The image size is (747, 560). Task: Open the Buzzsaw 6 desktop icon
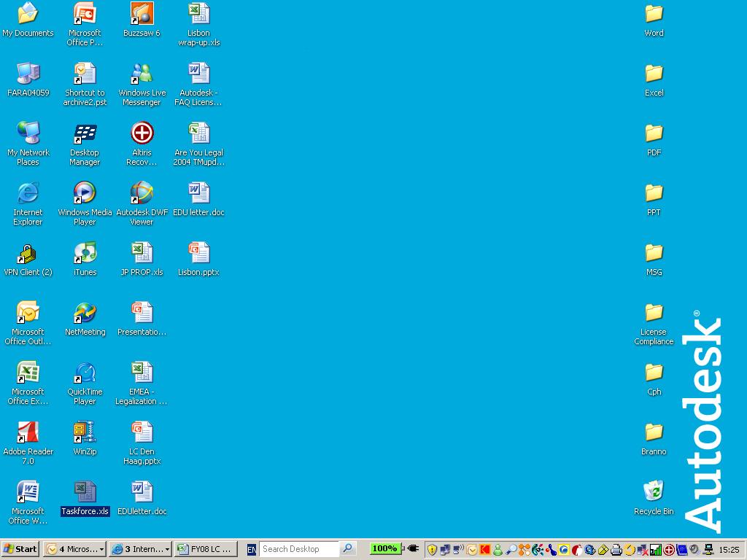(142, 14)
